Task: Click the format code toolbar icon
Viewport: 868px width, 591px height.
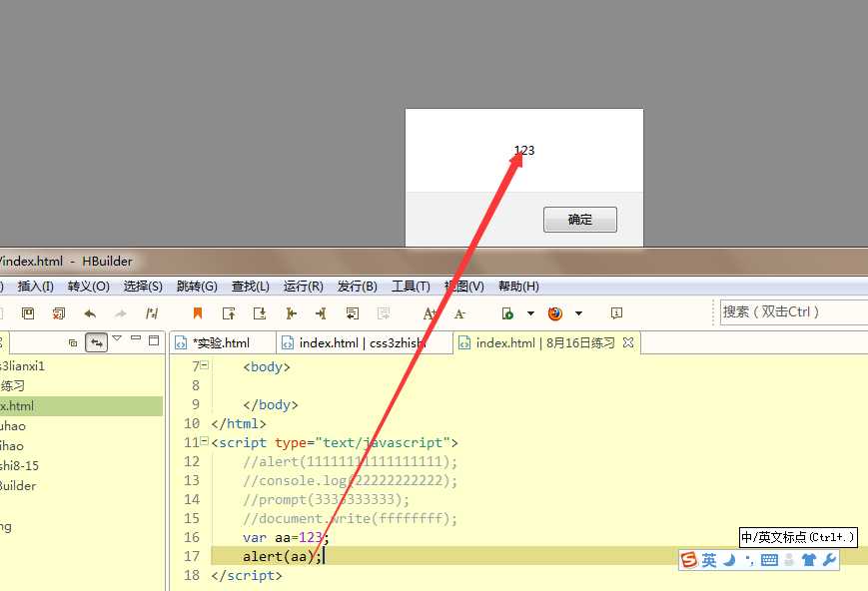Action: [151, 313]
